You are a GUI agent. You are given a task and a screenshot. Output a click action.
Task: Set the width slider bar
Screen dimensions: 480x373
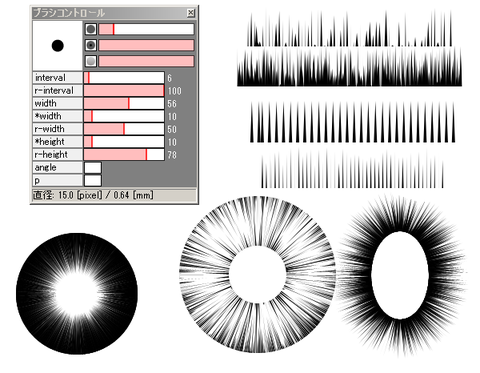[124, 103]
